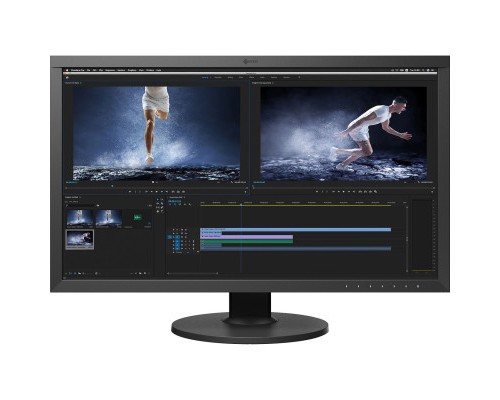Select second legs clip thumbnail in Project
Image resolution: width=500 pixels, height=400 pixels.
pos(108,218)
